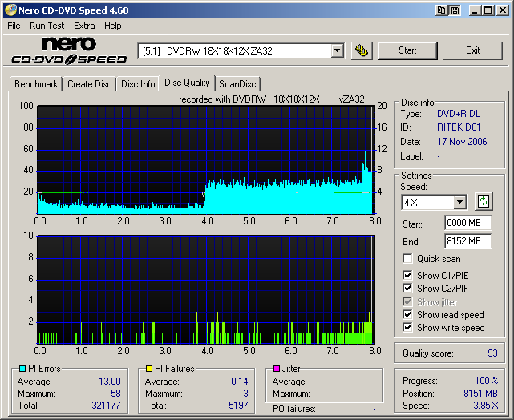Click the drive options icon beside the drive selector

tap(362, 50)
